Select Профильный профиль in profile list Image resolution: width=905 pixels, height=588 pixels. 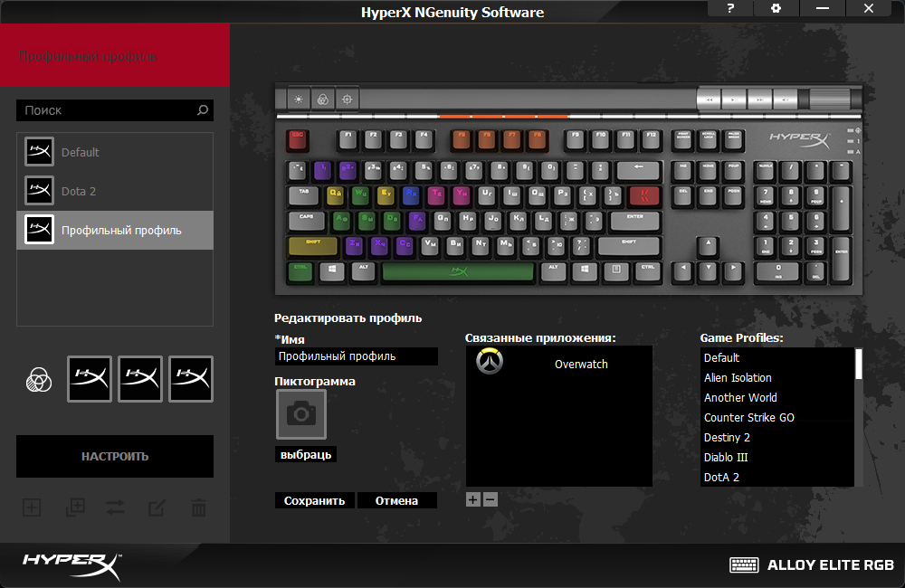coord(115,231)
